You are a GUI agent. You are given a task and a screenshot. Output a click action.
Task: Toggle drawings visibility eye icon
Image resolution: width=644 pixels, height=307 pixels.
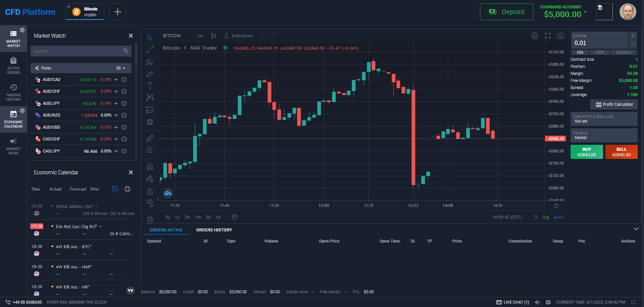click(x=150, y=202)
